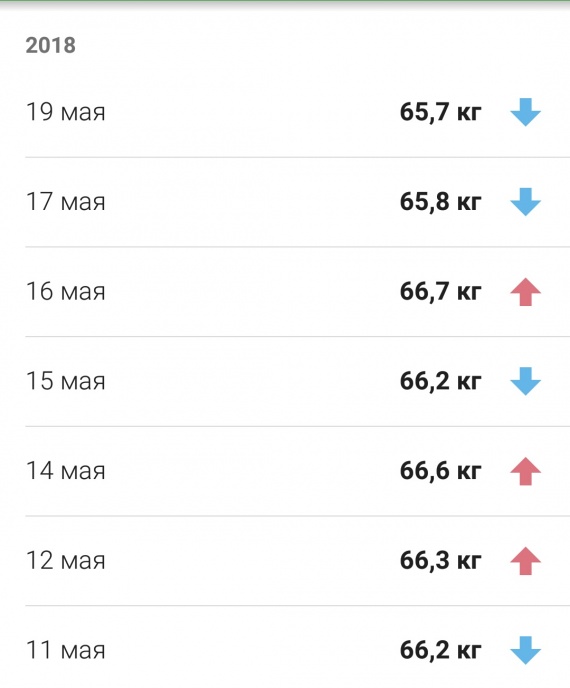The height and width of the screenshot is (688, 570).
Task: Click the 65,7 кг weight value
Action: (x=440, y=112)
